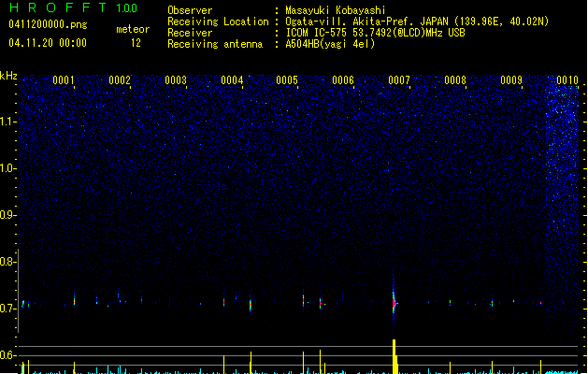The image size is (588, 374).
Task: Click the kHz axis unit label
Action: click(8, 76)
